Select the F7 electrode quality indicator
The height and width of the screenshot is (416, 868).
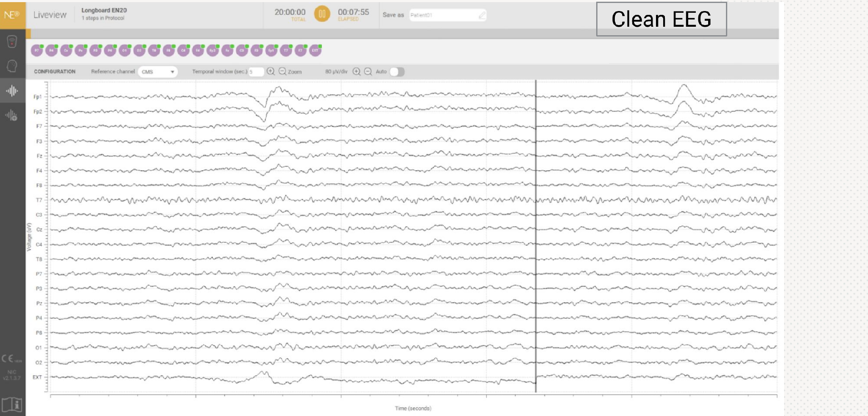pos(301,51)
